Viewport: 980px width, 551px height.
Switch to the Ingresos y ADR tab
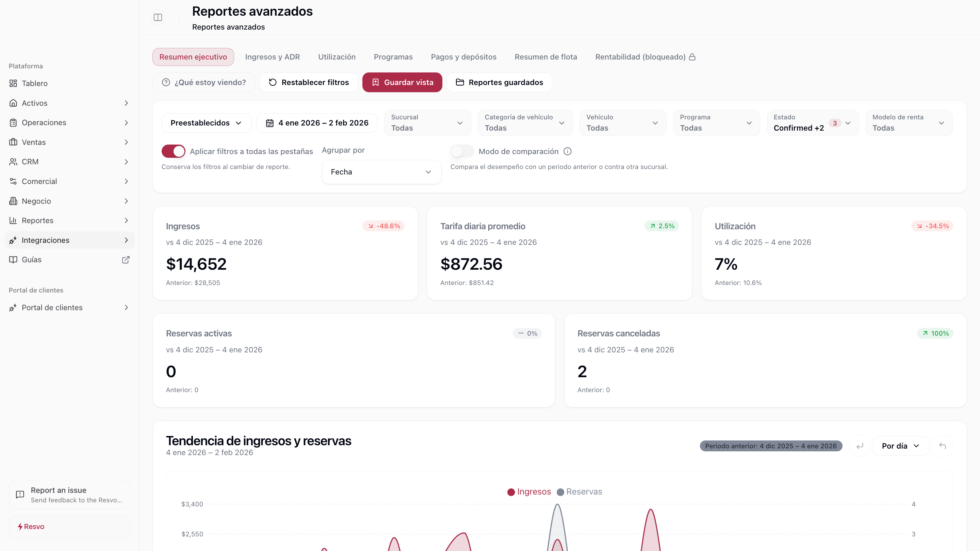(x=272, y=57)
